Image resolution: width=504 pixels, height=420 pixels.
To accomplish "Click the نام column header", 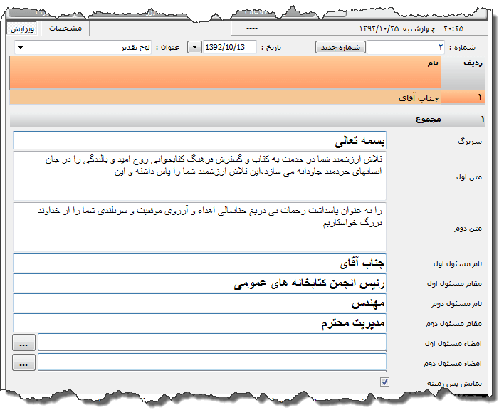I will (x=225, y=73).
